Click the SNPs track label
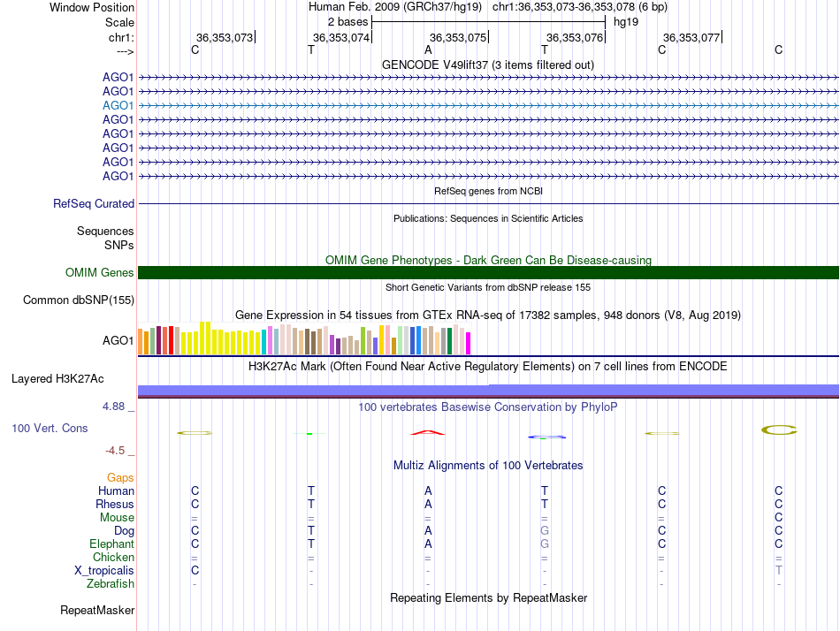Image resolution: width=840 pixels, height=631 pixels. pyautogui.click(x=119, y=245)
